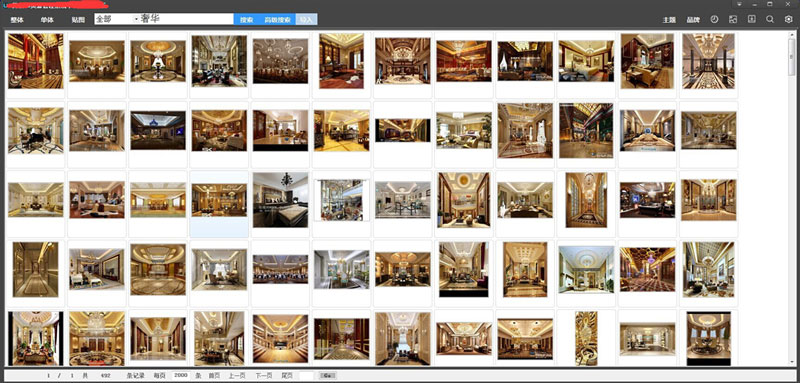
Task: Click the search keyword field containing 奢华
Action: 187,19
